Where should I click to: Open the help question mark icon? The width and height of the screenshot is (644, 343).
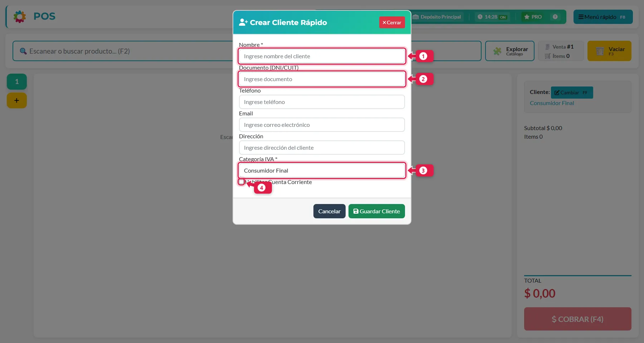[555, 17]
